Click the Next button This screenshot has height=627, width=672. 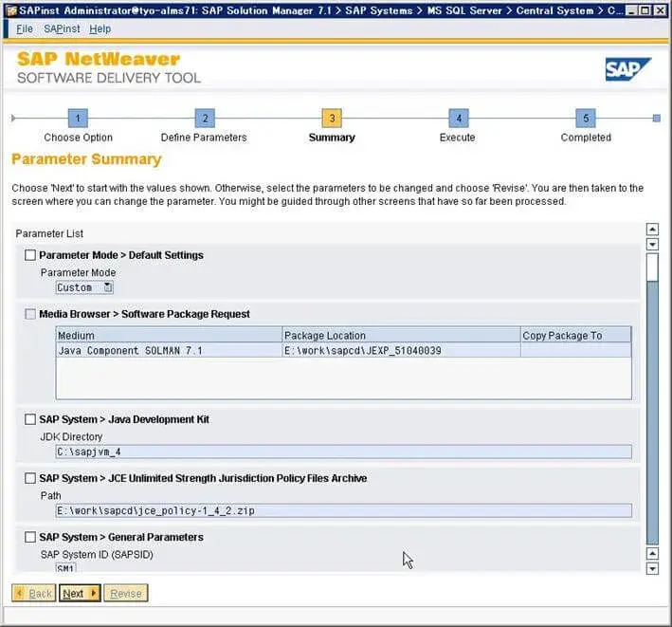pyautogui.click(x=80, y=593)
